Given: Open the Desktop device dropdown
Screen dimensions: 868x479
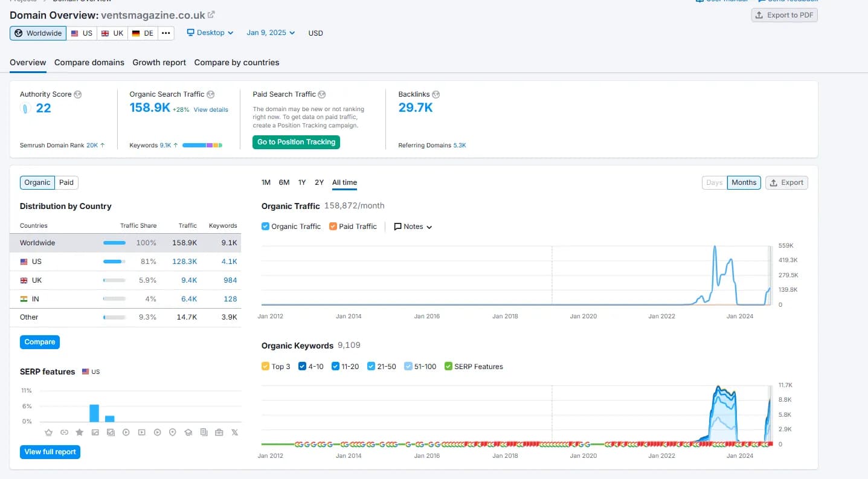Looking at the screenshot, I should tap(210, 33).
